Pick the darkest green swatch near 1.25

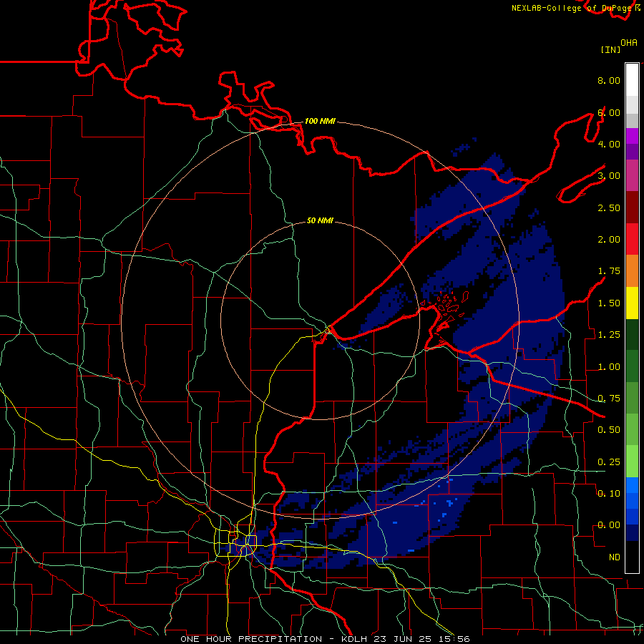tap(632, 334)
